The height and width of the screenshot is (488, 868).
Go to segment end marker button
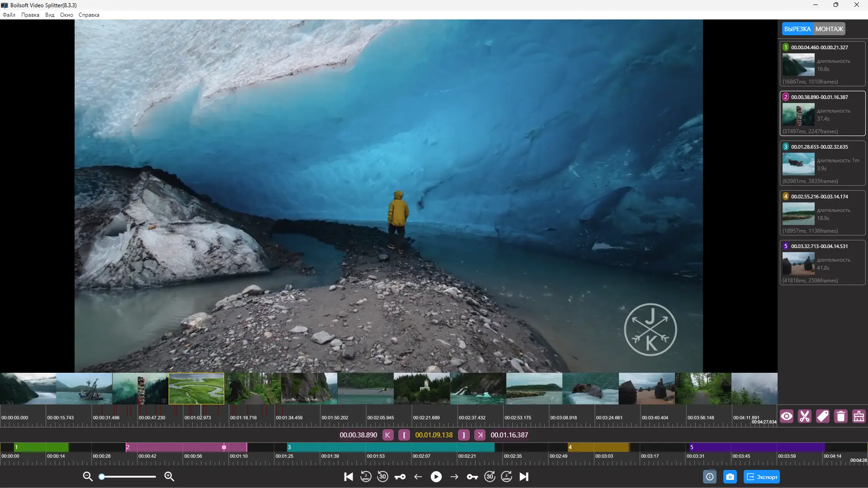tap(480, 435)
